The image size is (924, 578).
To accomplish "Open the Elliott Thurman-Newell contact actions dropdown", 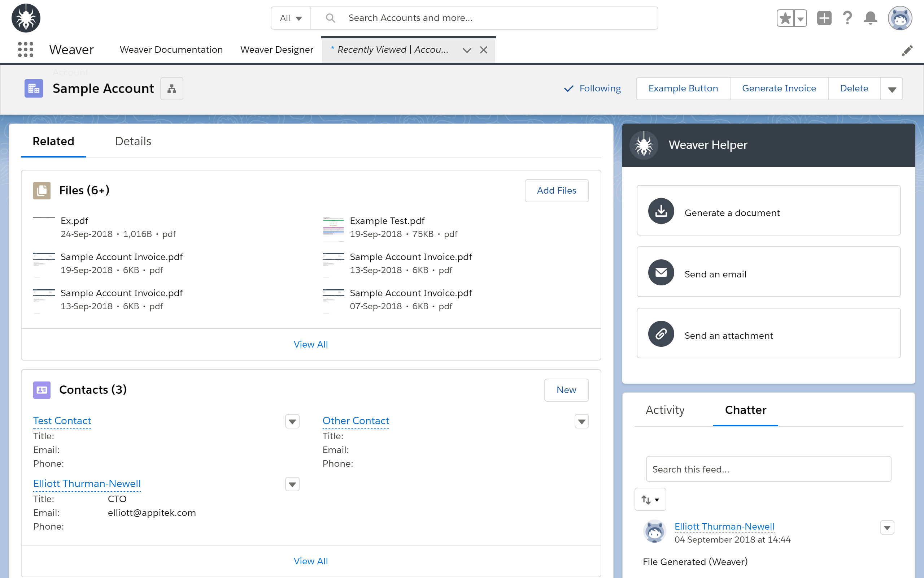I will tap(292, 484).
